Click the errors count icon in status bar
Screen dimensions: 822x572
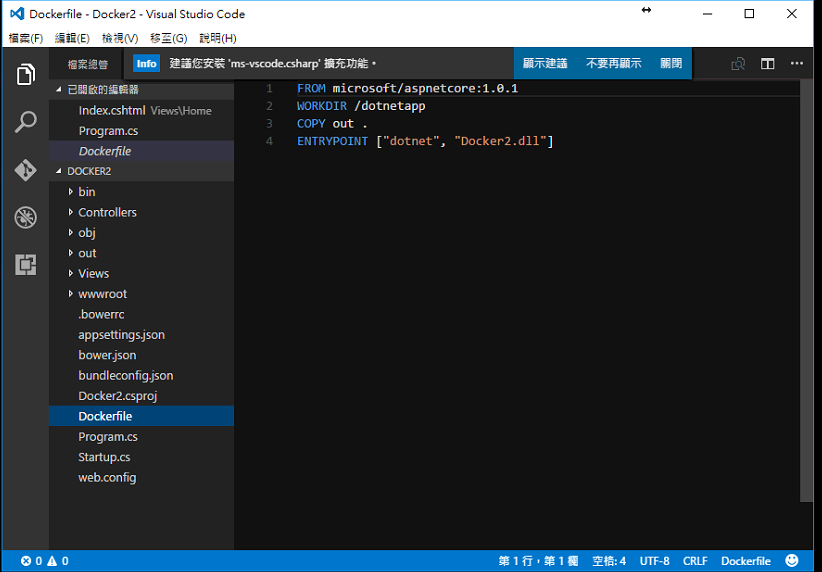(x=26, y=561)
